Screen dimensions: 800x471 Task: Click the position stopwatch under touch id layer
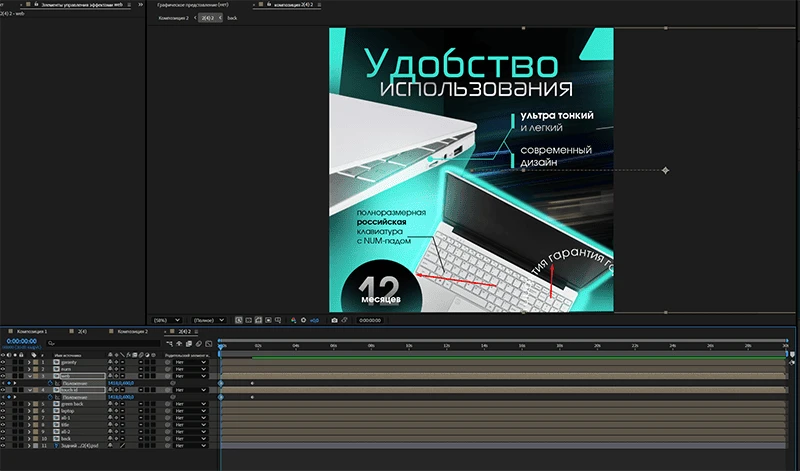[x=50, y=397]
